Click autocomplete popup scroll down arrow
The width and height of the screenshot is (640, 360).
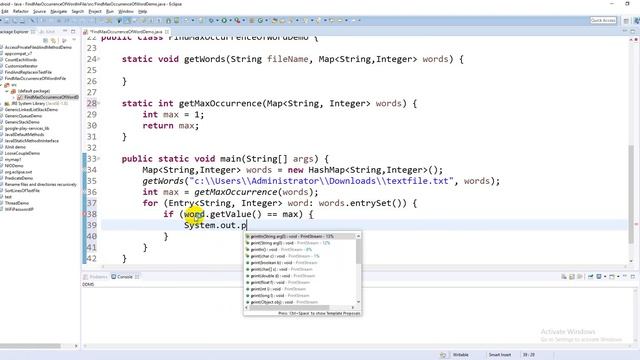coord(358,302)
